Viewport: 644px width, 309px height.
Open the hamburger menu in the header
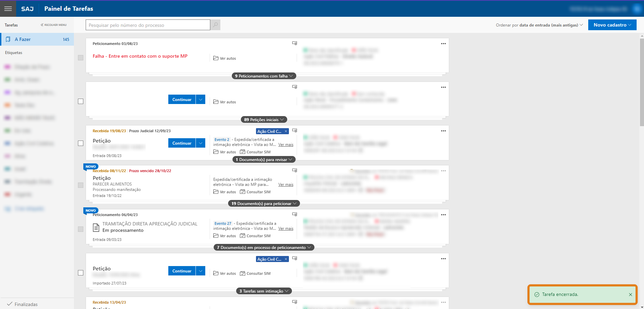point(8,9)
